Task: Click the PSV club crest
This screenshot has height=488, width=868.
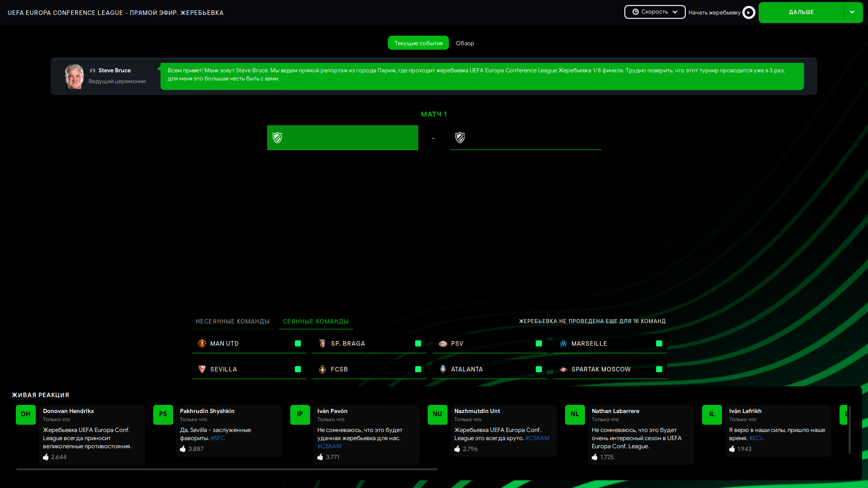Action: [x=443, y=343]
